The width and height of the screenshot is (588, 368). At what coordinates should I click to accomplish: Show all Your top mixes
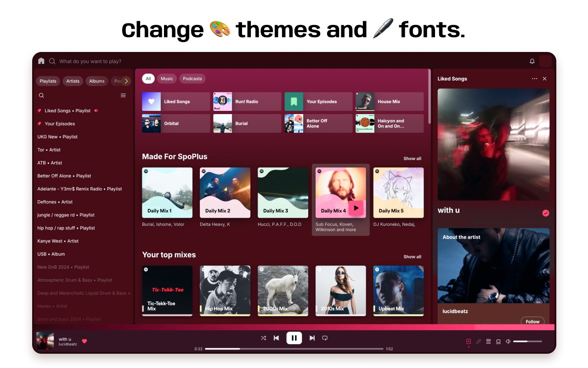coord(412,257)
